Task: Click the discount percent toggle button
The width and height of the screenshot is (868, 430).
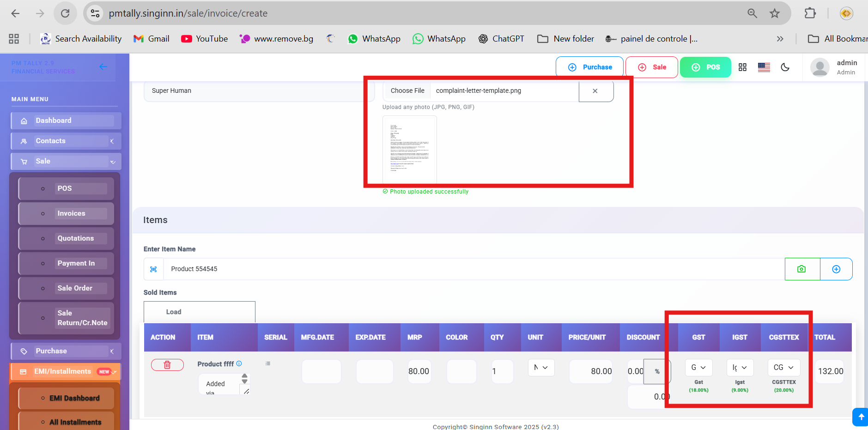Action: [x=657, y=371]
